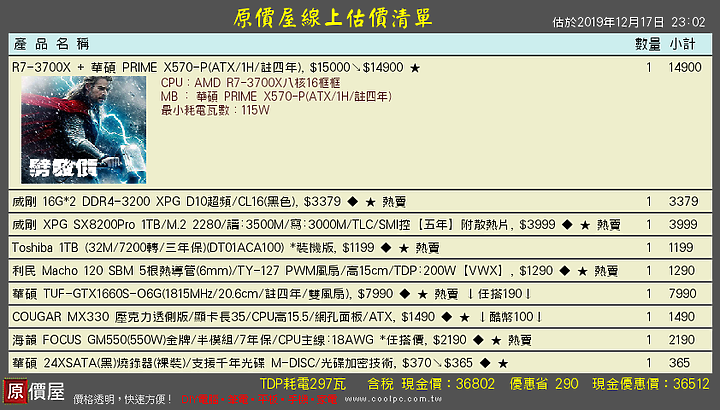Click the subtotal 7990
The image size is (720, 410).
(x=683, y=294)
